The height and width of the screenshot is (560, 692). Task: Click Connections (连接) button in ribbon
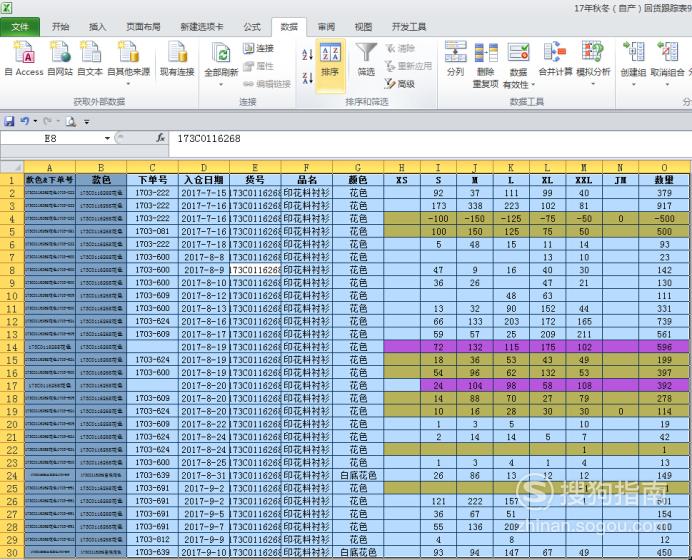click(x=259, y=48)
